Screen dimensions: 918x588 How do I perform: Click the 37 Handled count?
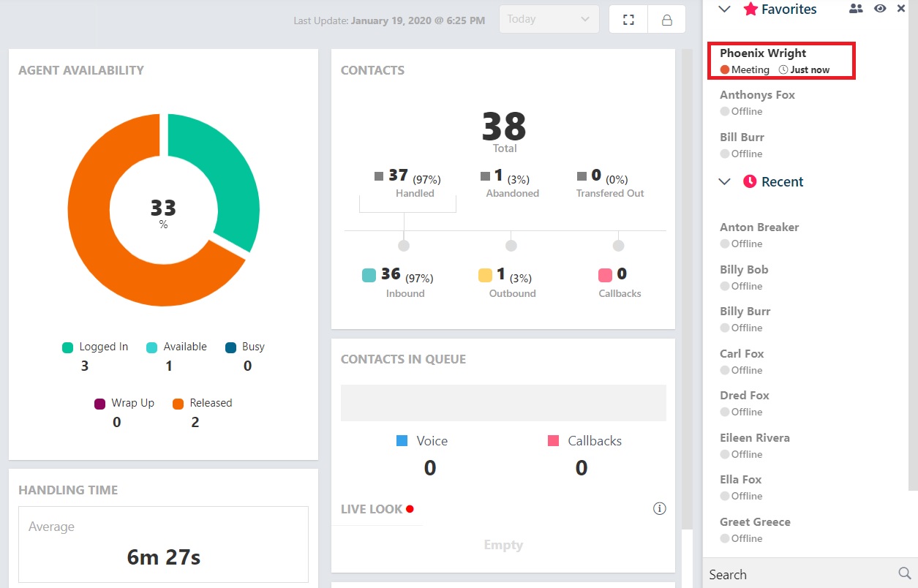[398, 176]
